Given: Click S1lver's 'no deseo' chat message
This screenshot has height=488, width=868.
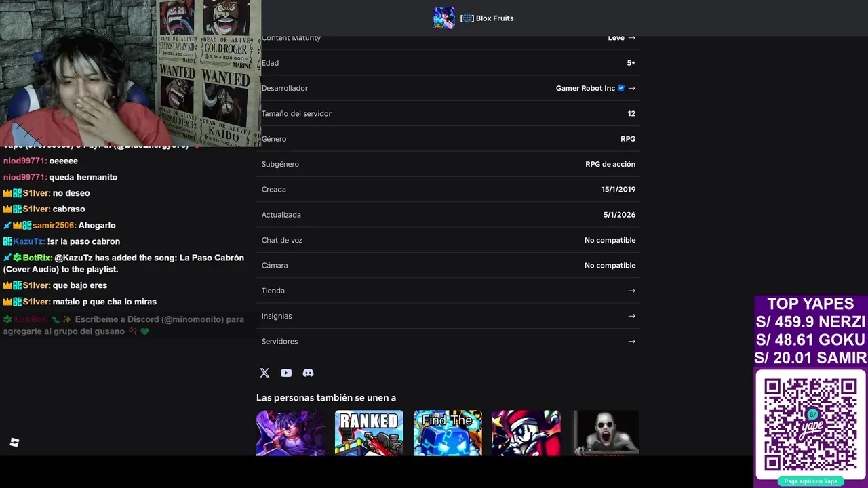Looking at the screenshot, I should [x=71, y=193].
